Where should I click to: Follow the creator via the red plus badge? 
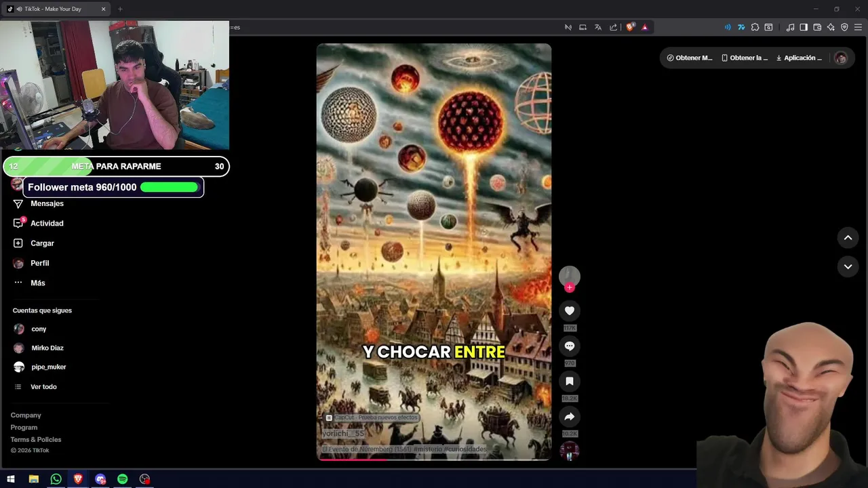570,287
